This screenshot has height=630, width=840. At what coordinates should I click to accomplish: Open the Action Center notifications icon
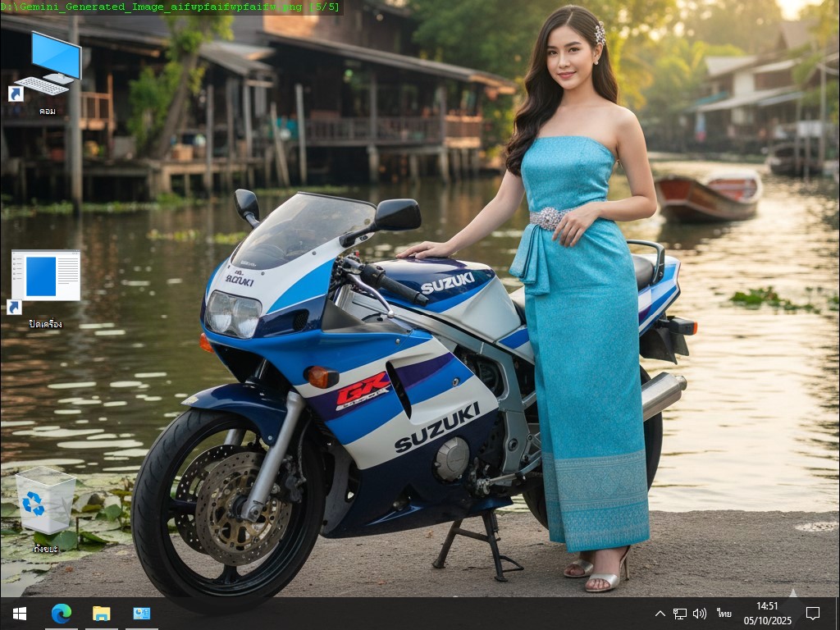pos(813,614)
